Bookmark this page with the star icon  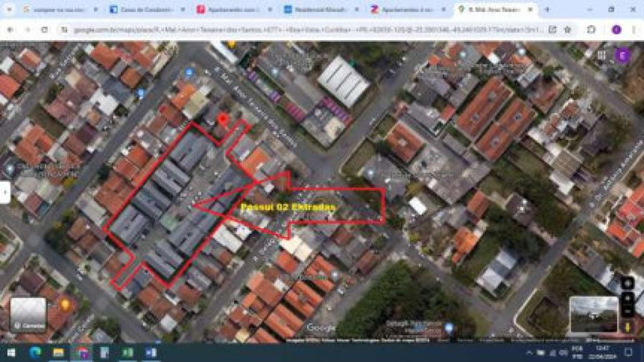(567, 29)
